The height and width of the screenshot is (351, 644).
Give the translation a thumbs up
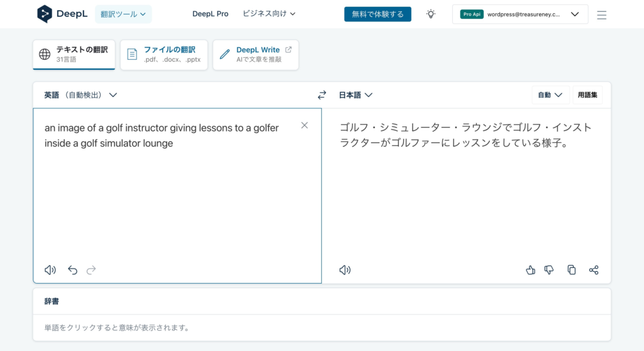click(x=530, y=270)
